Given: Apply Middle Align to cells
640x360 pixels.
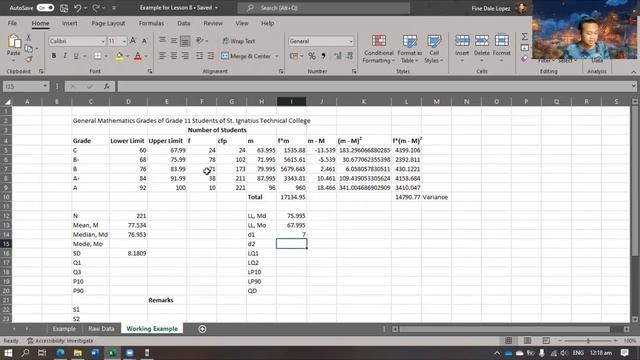Looking at the screenshot, I should 174,41.
